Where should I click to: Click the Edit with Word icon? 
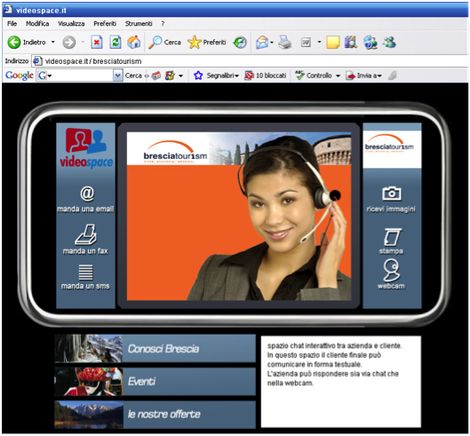[306, 42]
